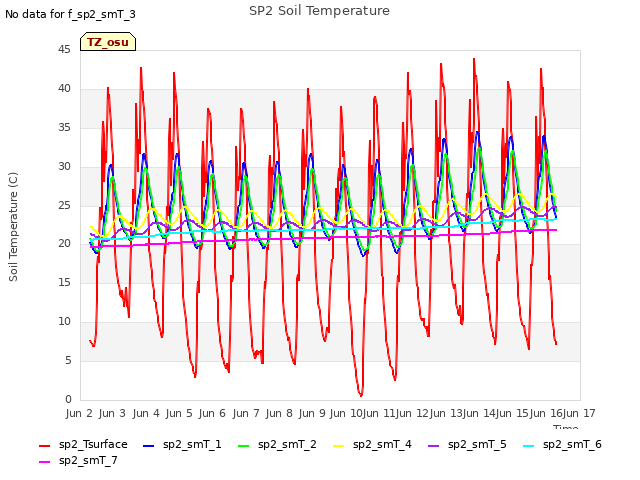Click the sp2_smT_5 legend label
Screen dimensions: 640x480
(477, 444)
